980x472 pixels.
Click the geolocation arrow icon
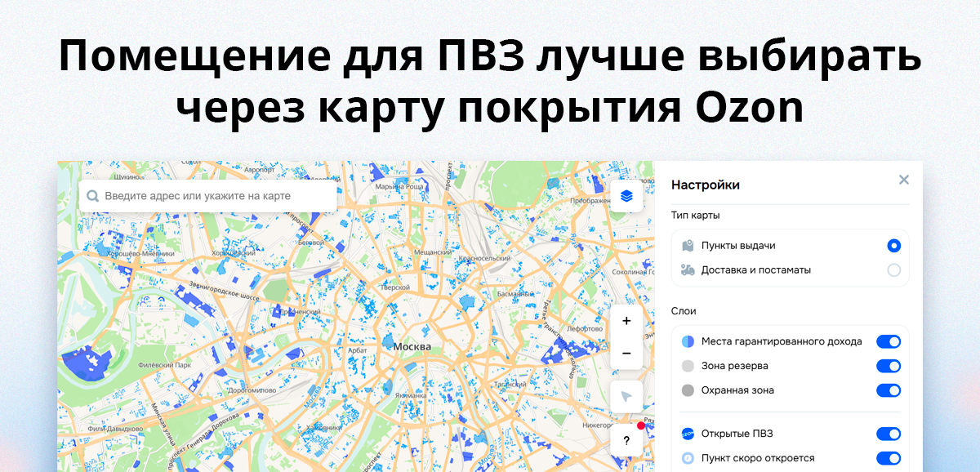point(626,396)
